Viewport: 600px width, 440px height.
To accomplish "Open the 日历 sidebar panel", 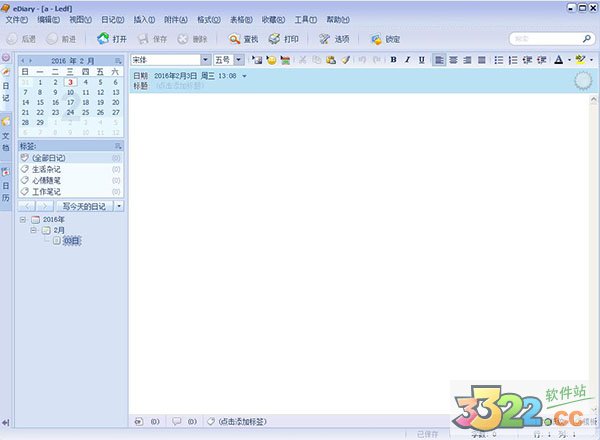I will [6, 182].
